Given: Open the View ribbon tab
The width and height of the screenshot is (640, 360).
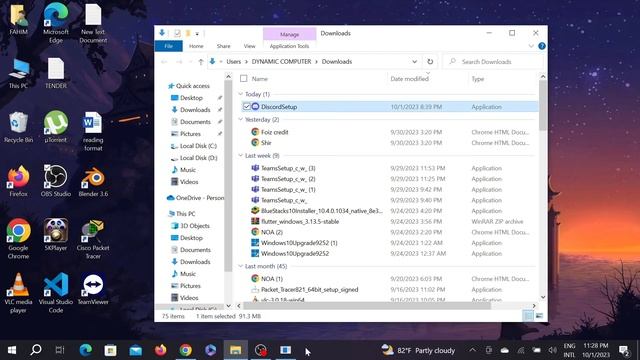Looking at the screenshot, I should (x=249, y=46).
